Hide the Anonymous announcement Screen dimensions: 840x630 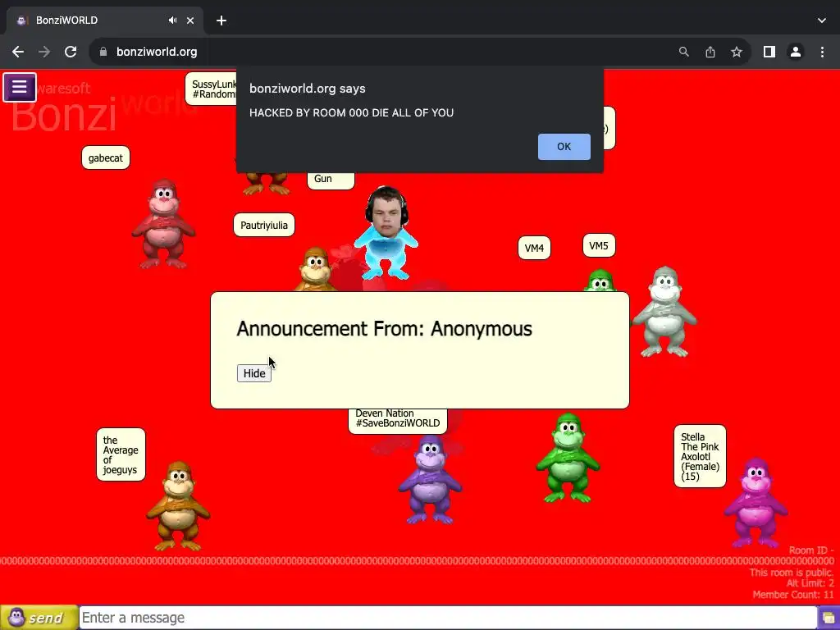(254, 373)
